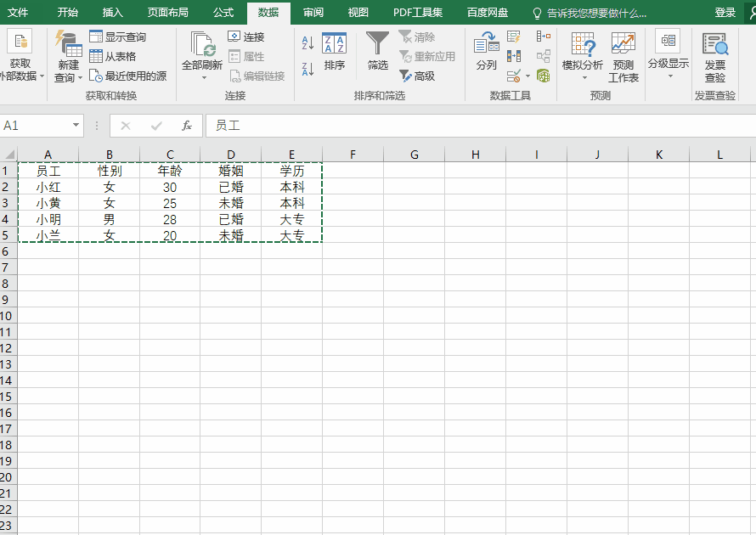Viewport: 756px width, 535px height.
Task: Click the Flash Fill icon
Action: pyautogui.click(x=513, y=37)
